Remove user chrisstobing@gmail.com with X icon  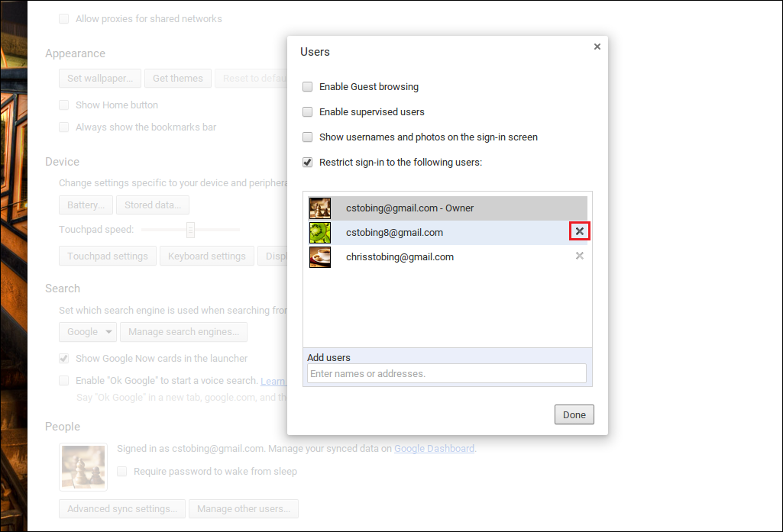[579, 256]
